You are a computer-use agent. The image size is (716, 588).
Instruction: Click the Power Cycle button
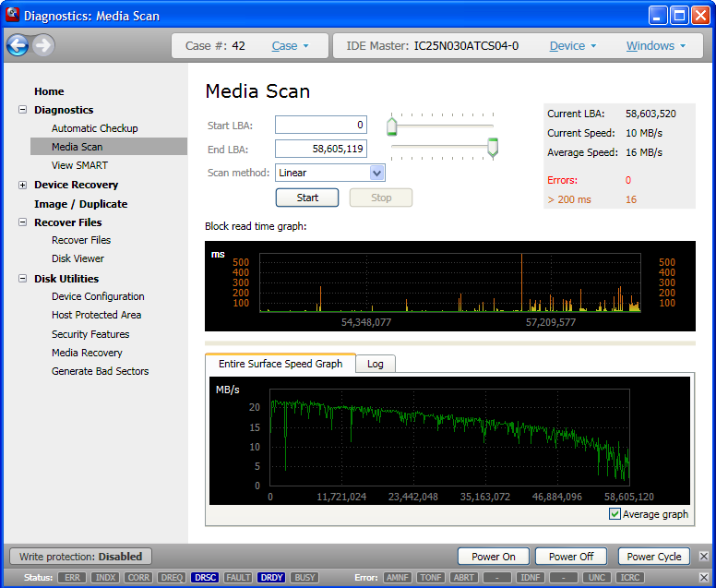[653, 557]
